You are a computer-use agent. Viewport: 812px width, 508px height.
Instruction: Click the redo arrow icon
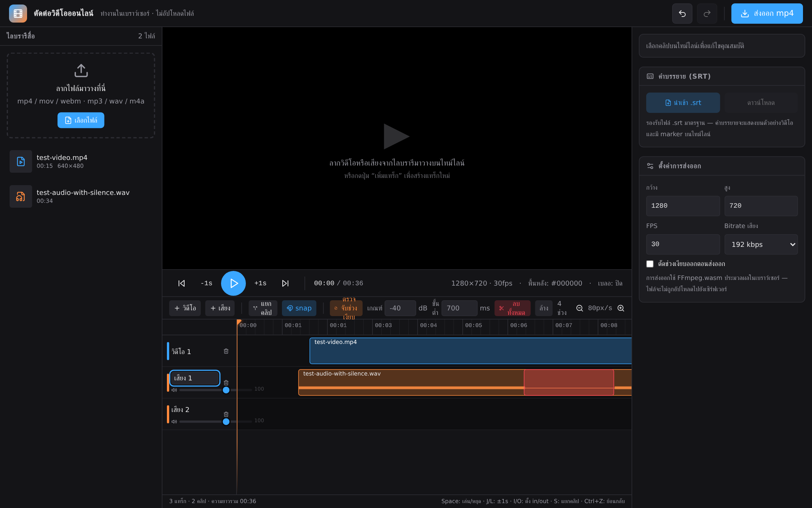(x=707, y=14)
